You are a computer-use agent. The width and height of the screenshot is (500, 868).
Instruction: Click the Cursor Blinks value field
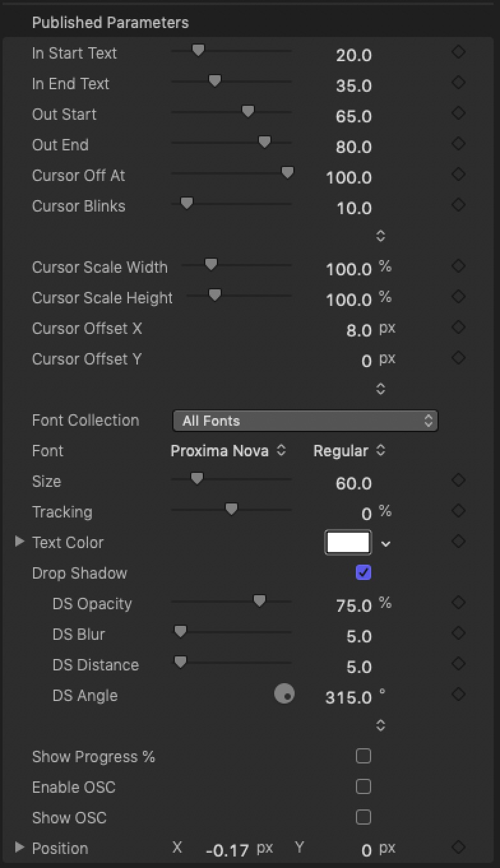tap(354, 208)
